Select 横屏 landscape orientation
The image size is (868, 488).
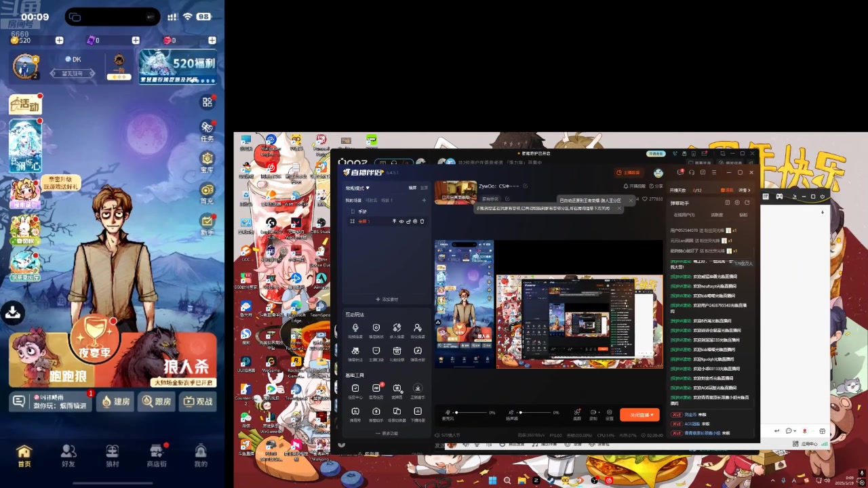click(412, 188)
